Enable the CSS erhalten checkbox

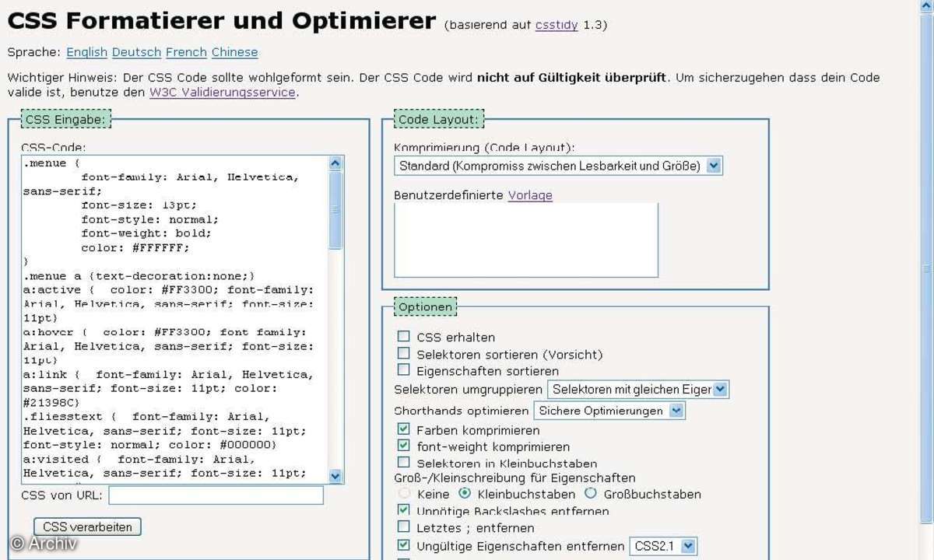click(x=403, y=337)
